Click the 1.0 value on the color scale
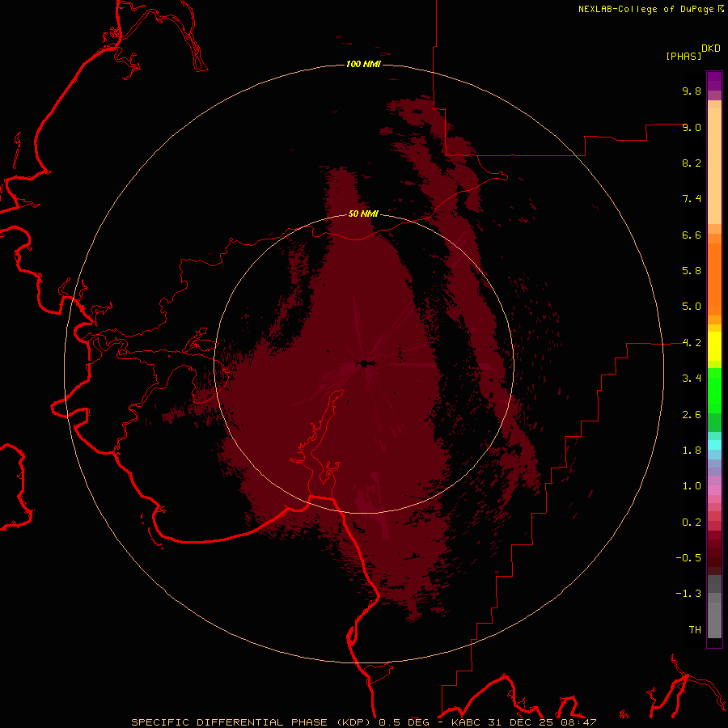Screen dimensions: 728x728 692,486
